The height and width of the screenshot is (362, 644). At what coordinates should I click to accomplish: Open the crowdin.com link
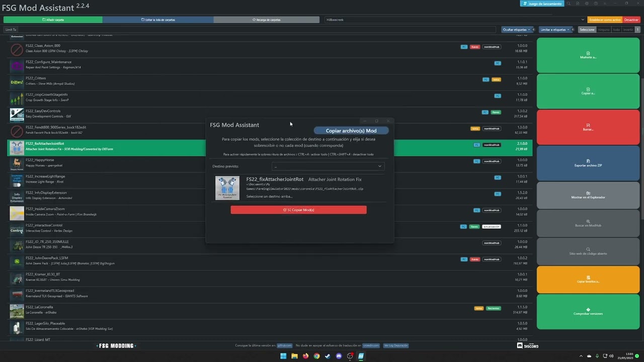coord(371,345)
